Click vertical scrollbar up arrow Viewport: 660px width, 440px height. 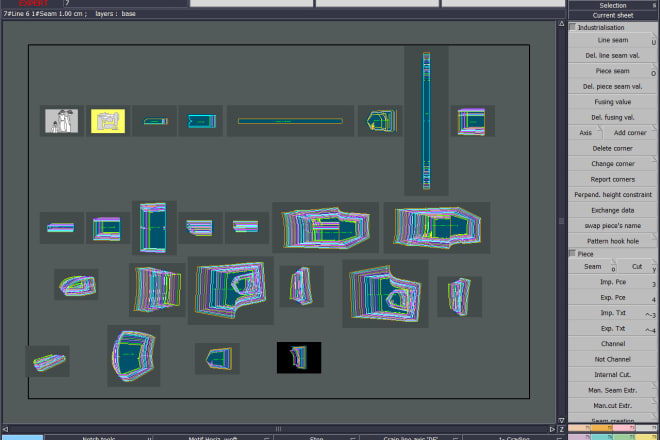(x=561, y=24)
